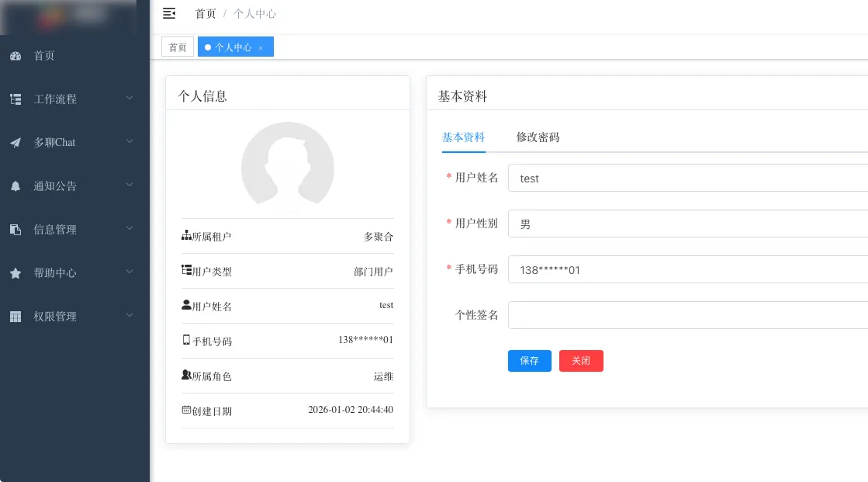
Task: Close the 个人中心 tab
Action: pyautogui.click(x=261, y=48)
